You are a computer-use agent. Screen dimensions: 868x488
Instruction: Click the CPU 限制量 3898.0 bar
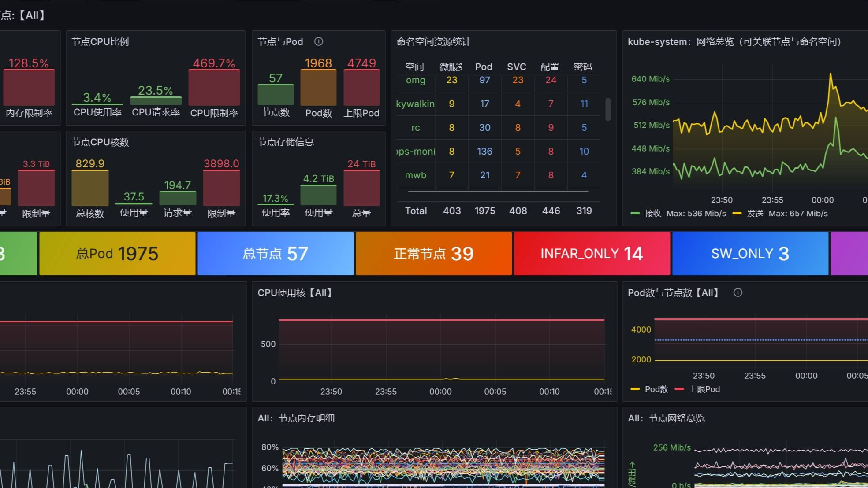click(x=221, y=188)
